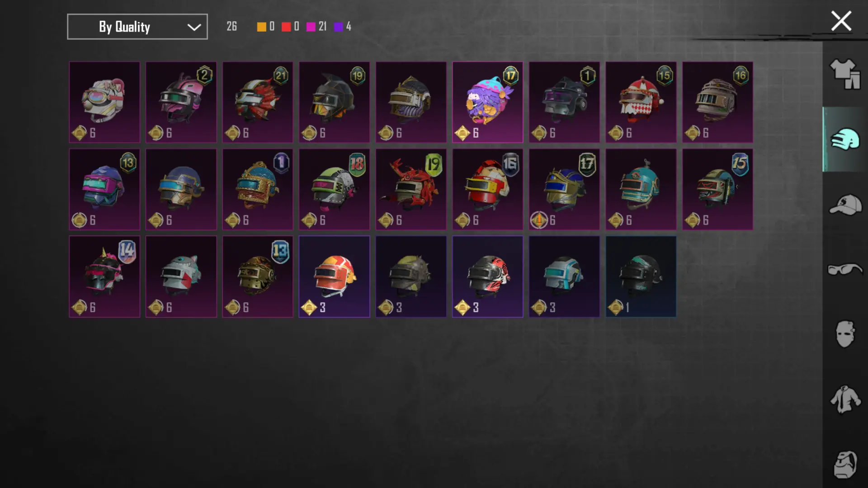868x488 pixels.
Task: Select the red checkered clown helmet, badge 15
Action: pos(641,102)
